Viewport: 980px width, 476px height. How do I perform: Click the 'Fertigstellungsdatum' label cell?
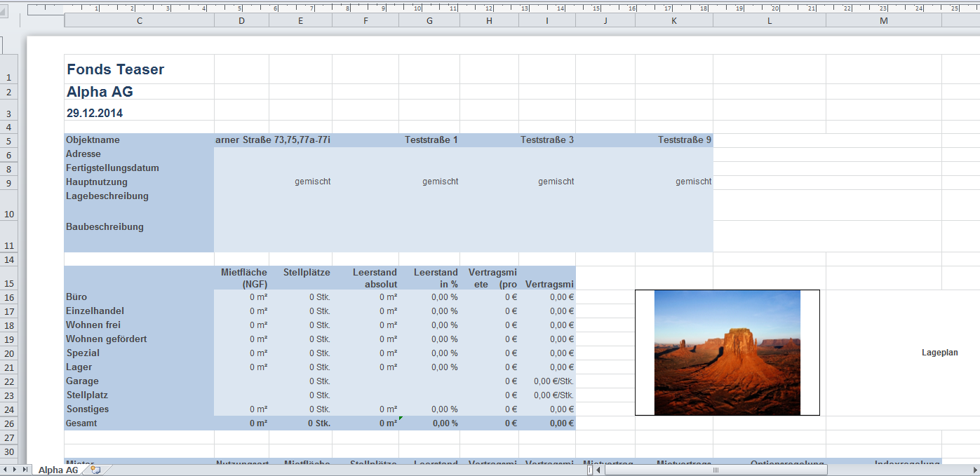(139, 168)
